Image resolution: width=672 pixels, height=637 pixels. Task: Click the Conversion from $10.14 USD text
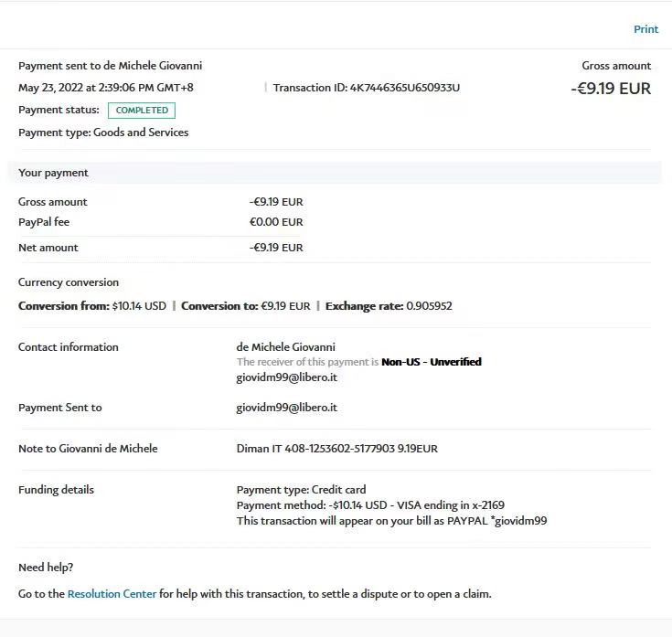pyautogui.click(x=92, y=306)
